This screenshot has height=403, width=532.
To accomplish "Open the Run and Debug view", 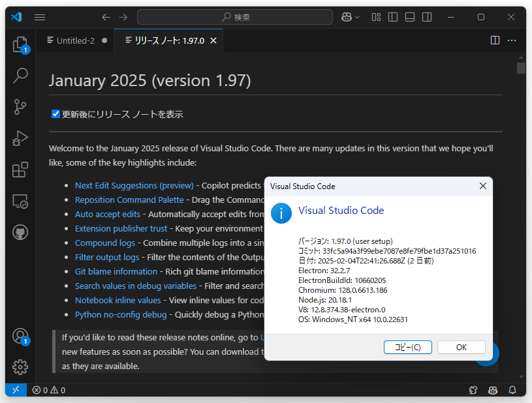I will [20, 138].
